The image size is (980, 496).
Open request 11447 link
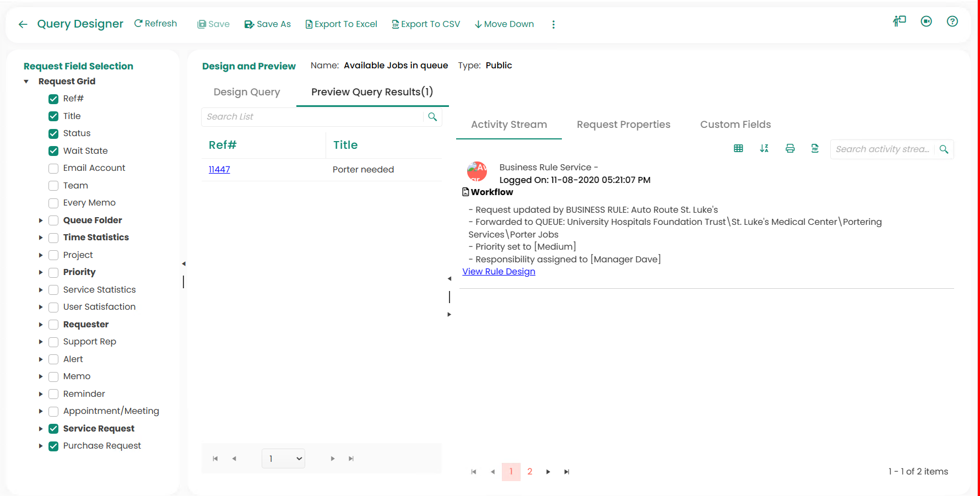point(219,170)
